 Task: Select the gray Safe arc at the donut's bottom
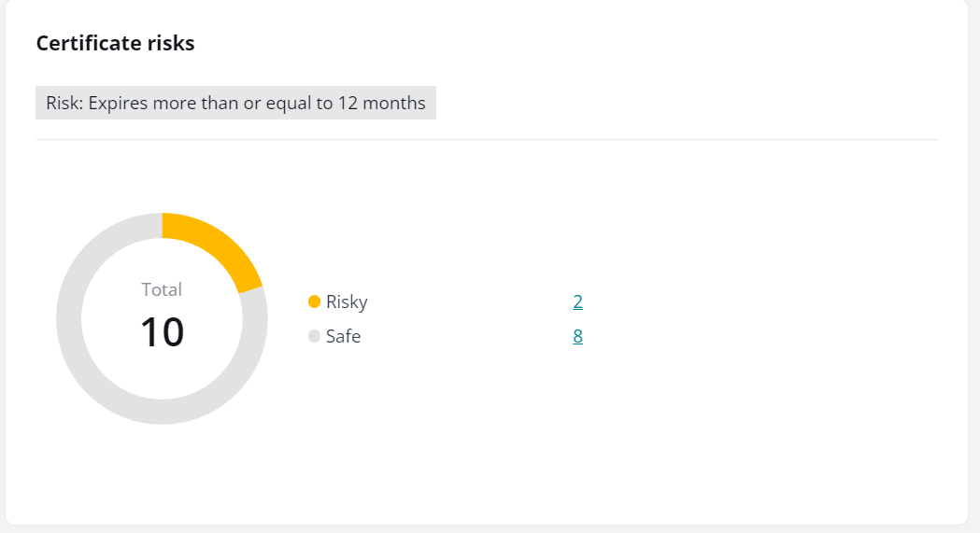pyautogui.click(x=162, y=412)
